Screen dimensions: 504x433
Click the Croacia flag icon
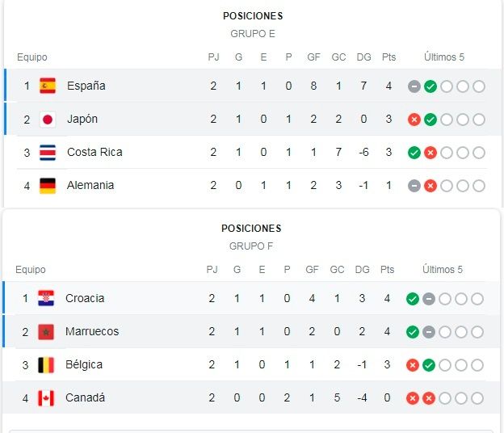pos(46,298)
